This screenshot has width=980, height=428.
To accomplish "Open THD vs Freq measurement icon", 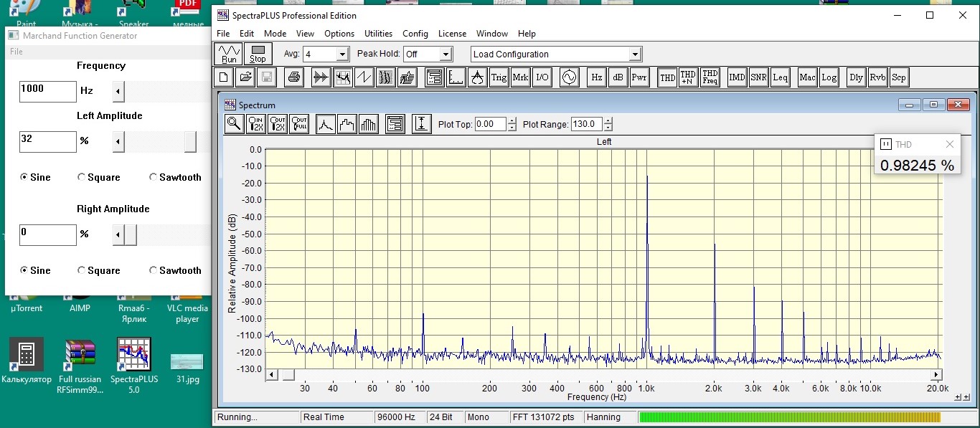I will pos(710,77).
